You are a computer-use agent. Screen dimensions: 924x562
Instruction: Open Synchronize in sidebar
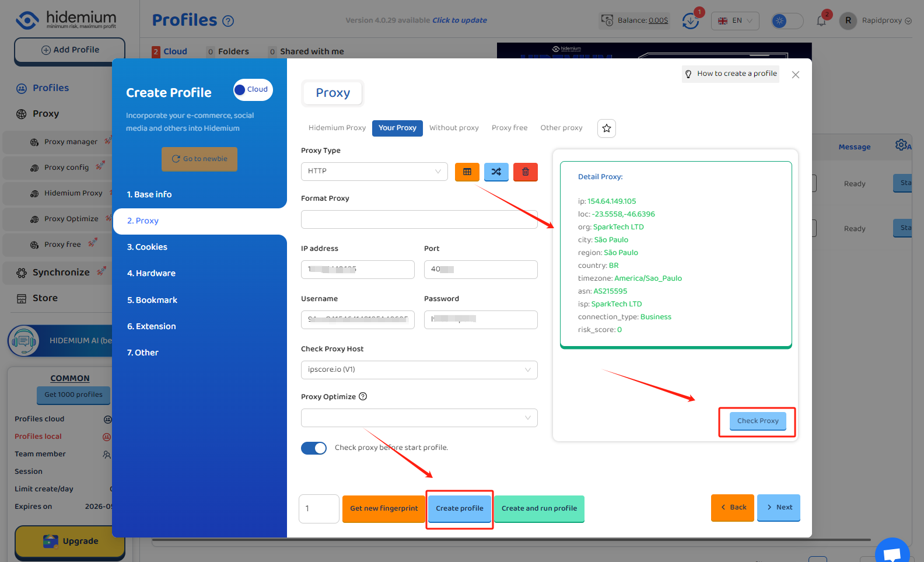58,273
